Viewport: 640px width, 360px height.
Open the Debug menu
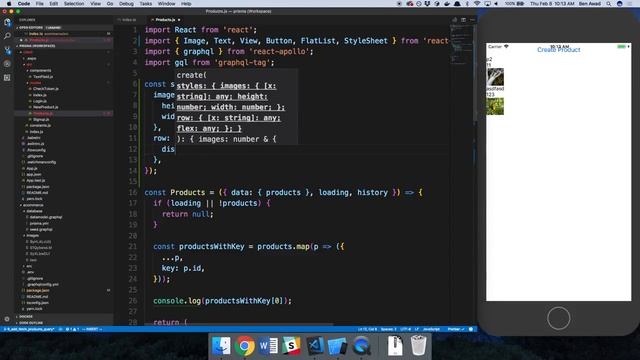(x=126, y=3)
